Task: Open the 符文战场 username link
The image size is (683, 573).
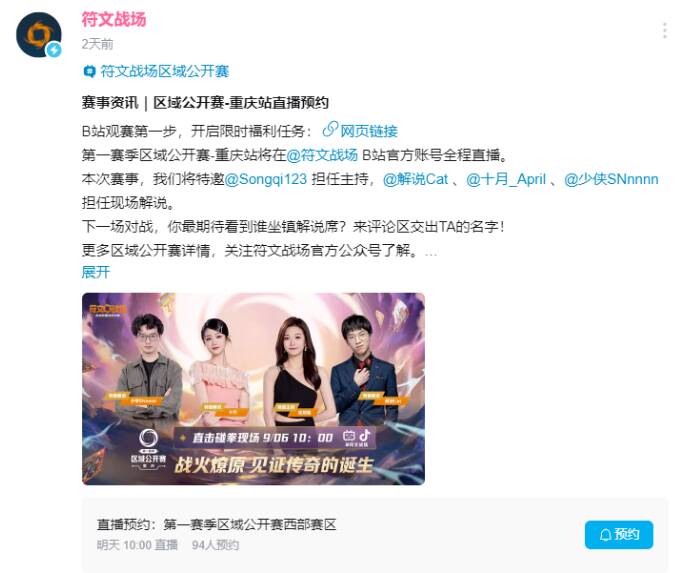Action: coord(114,20)
